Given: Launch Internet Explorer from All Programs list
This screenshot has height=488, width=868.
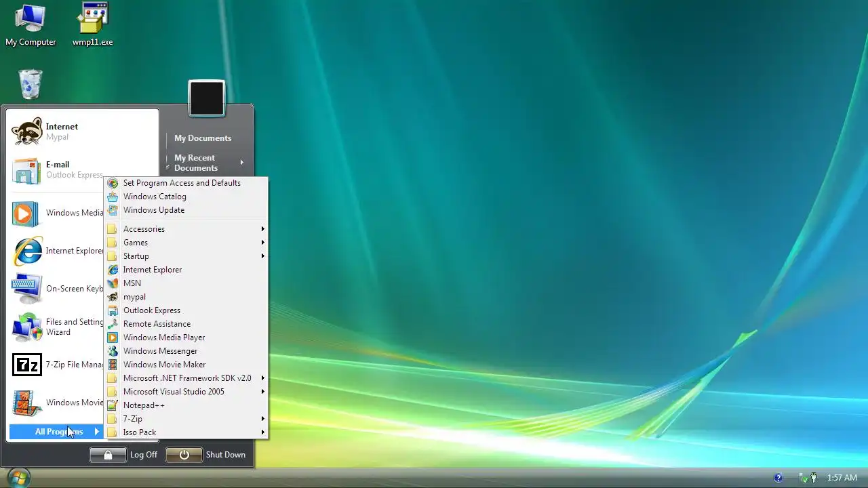Looking at the screenshot, I should [x=186, y=270].
